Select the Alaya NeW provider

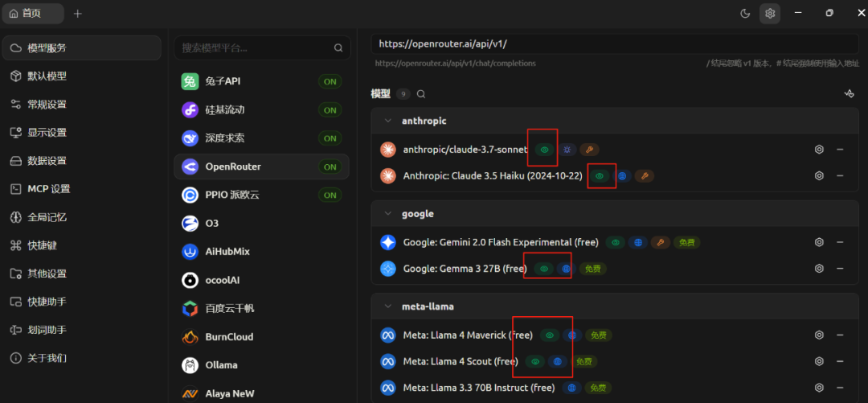[x=261, y=393]
